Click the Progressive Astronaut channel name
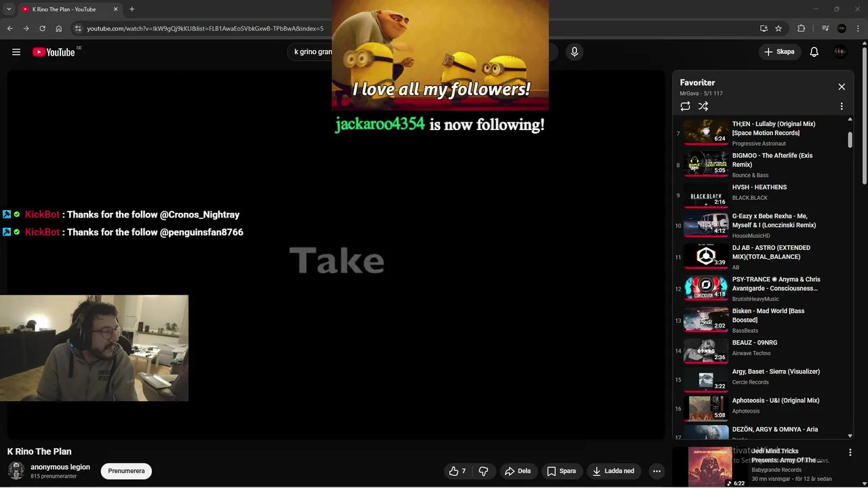868x488 pixels. pos(759,144)
